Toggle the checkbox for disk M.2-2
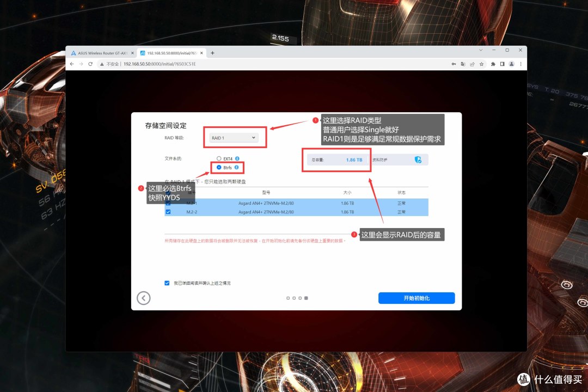Screen dimensions: 588x392 (168, 212)
